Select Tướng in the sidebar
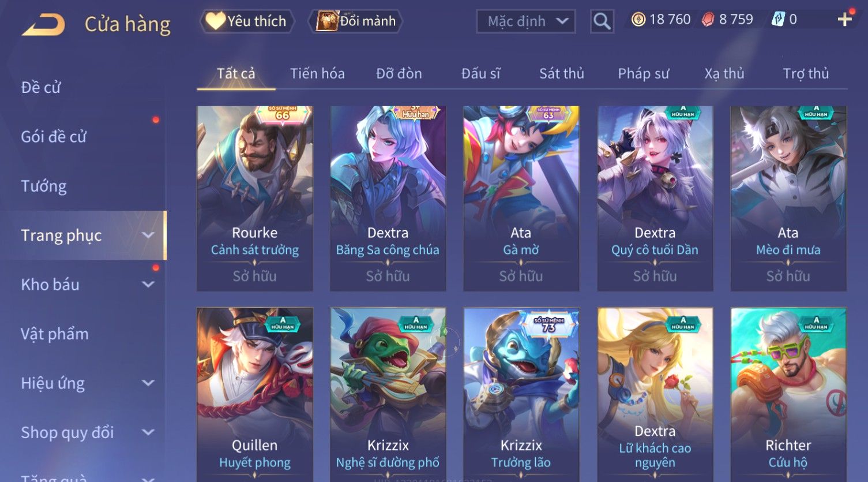The width and height of the screenshot is (868, 482). [44, 186]
